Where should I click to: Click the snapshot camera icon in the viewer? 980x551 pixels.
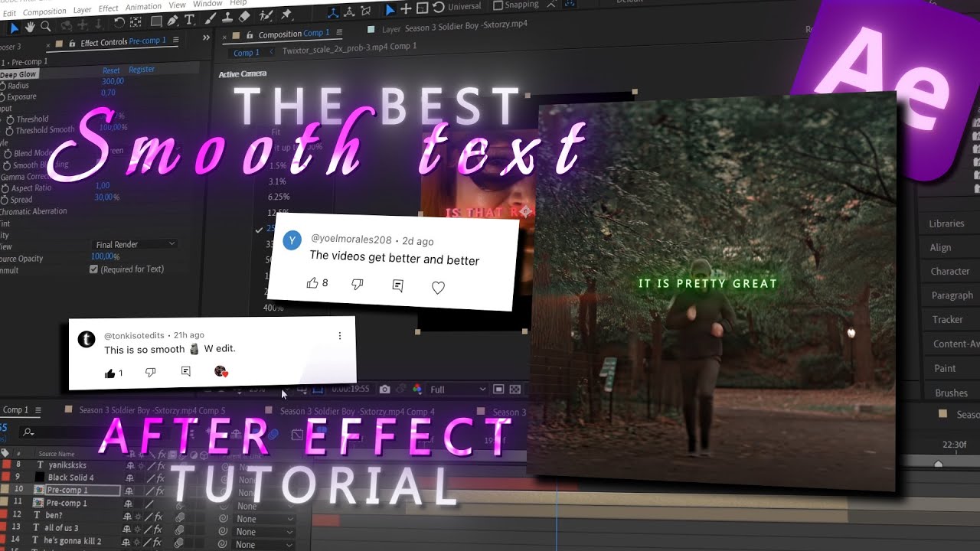pyautogui.click(x=384, y=390)
